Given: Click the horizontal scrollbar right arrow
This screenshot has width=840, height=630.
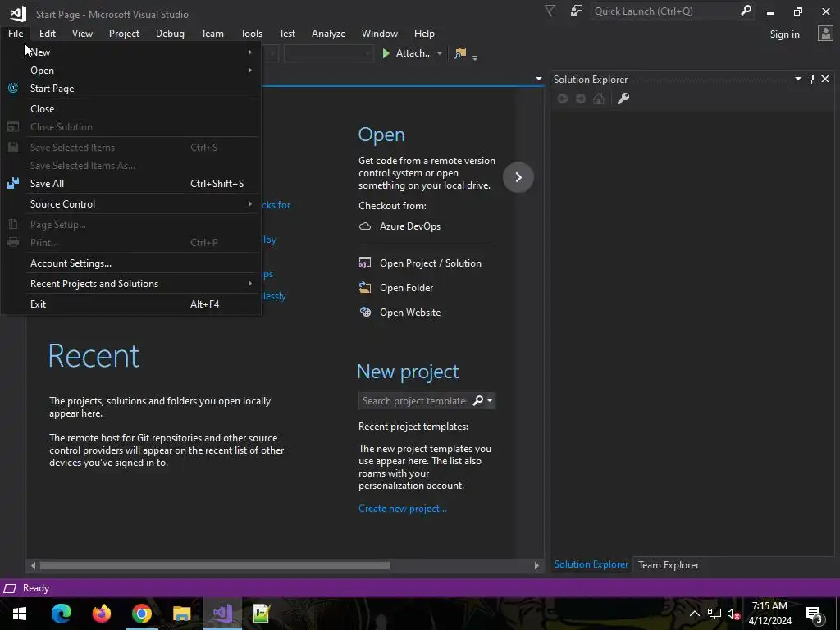Looking at the screenshot, I should point(536,565).
